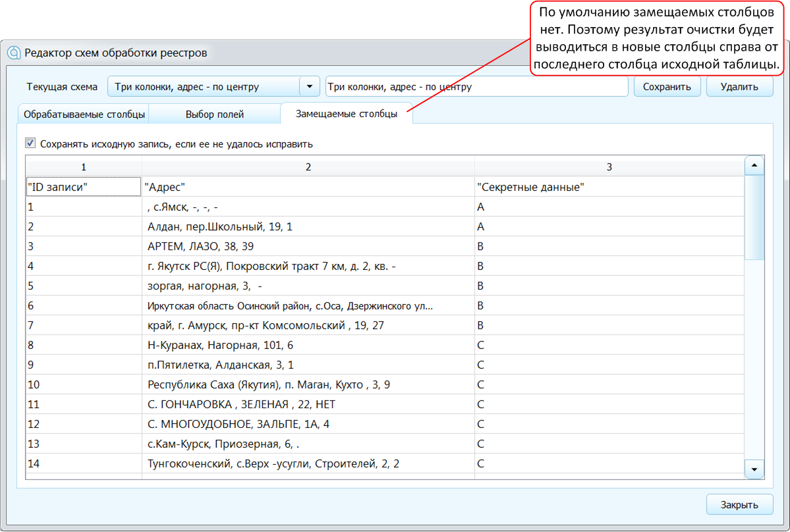Image resolution: width=790 pixels, height=532 pixels.
Task: Click secret data "C" in the Тунгокоченский row
Action: [609, 463]
